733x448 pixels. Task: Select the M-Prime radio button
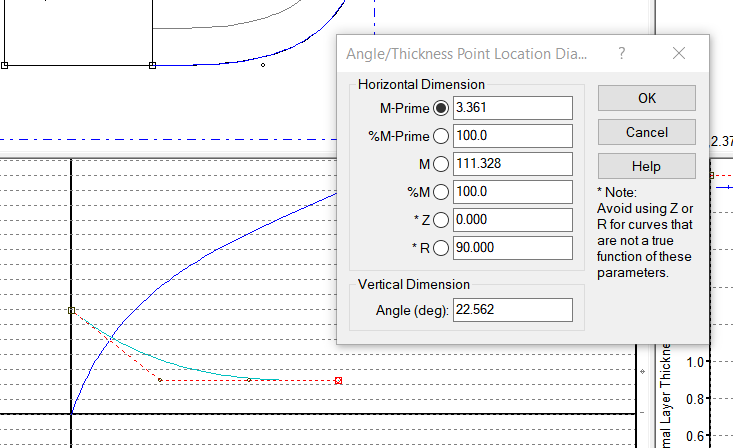(x=441, y=108)
